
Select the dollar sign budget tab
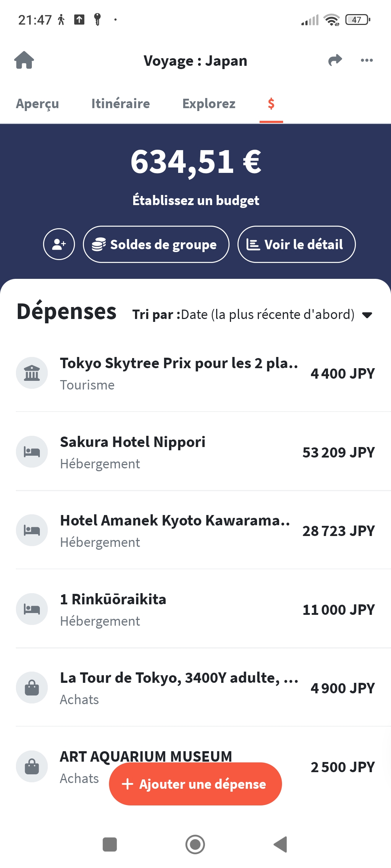(271, 104)
